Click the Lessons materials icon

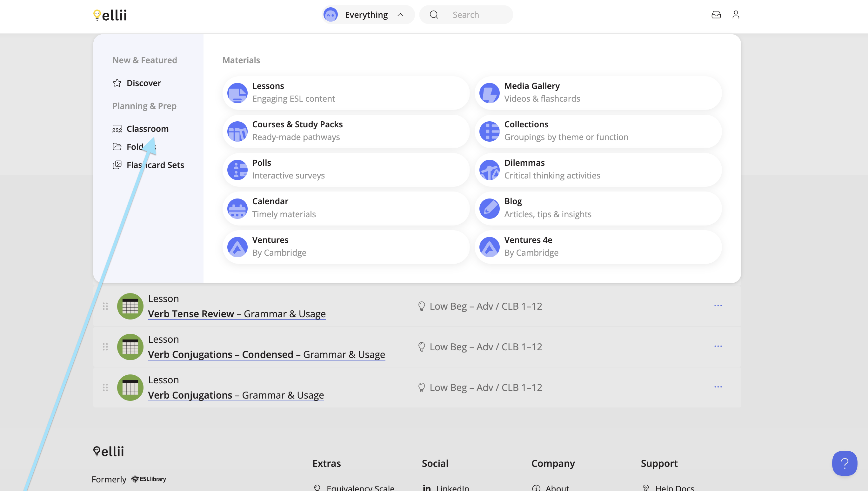pos(237,93)
